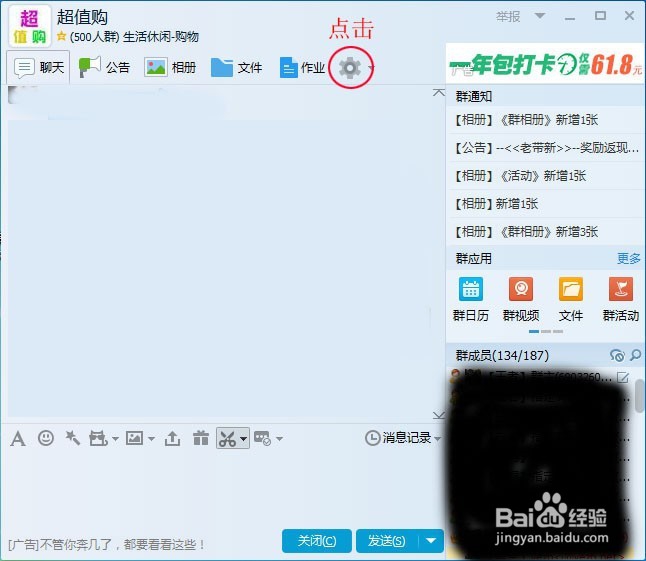Click the send picture icon

134,438
